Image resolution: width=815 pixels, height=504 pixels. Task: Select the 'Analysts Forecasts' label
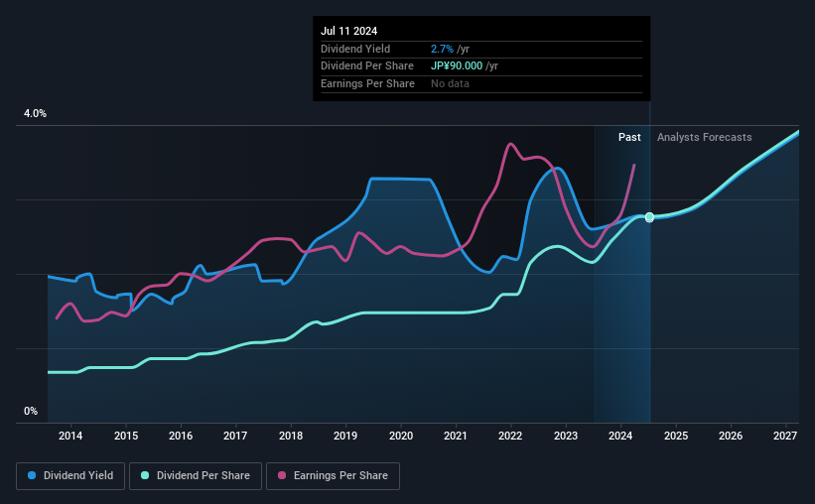point(704,137)
